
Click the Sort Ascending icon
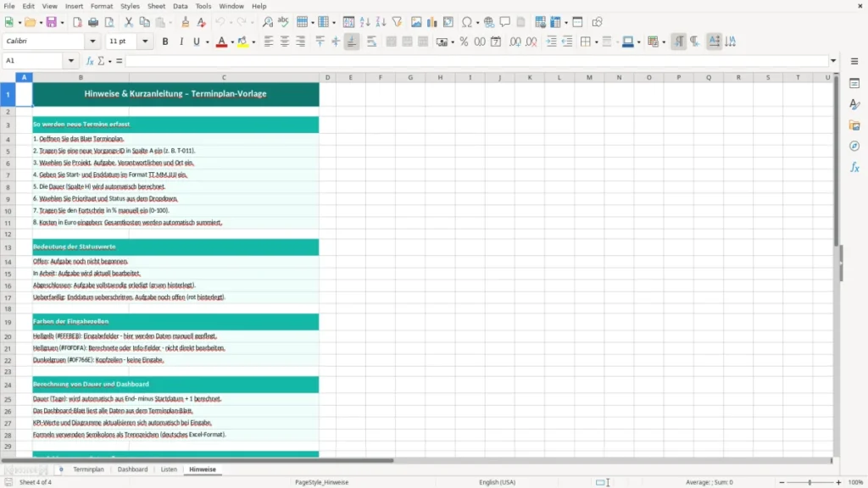pyautogui.click(x=364, y=22)
